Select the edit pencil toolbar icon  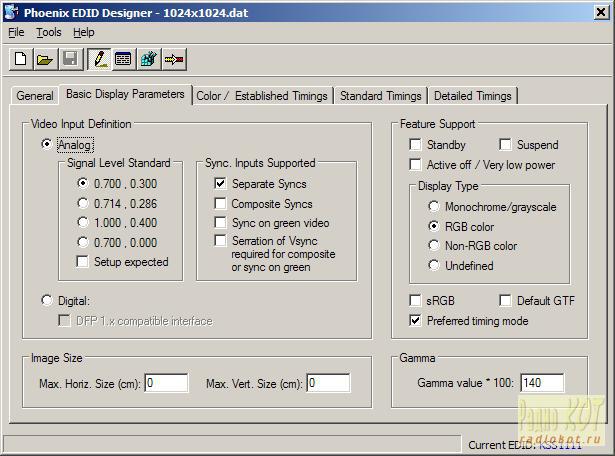click(99, 60)
